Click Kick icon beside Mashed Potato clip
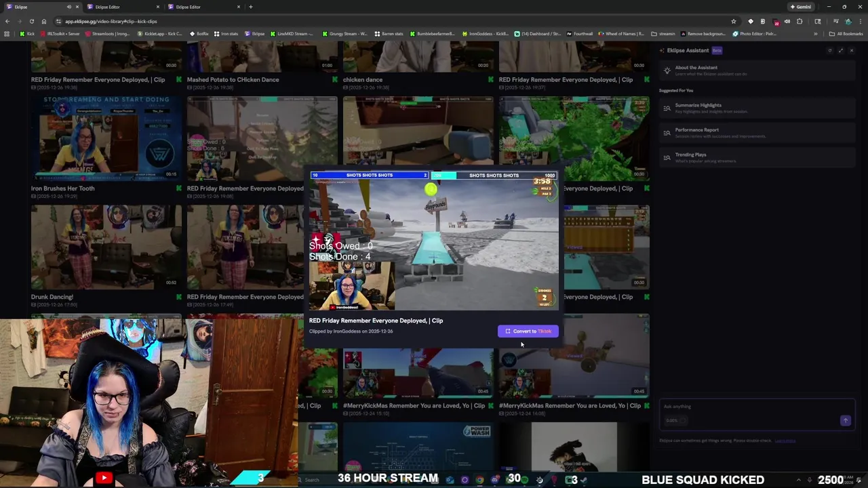Image resolution: width=868 pixels, height=488 pixels. point(335,79)
